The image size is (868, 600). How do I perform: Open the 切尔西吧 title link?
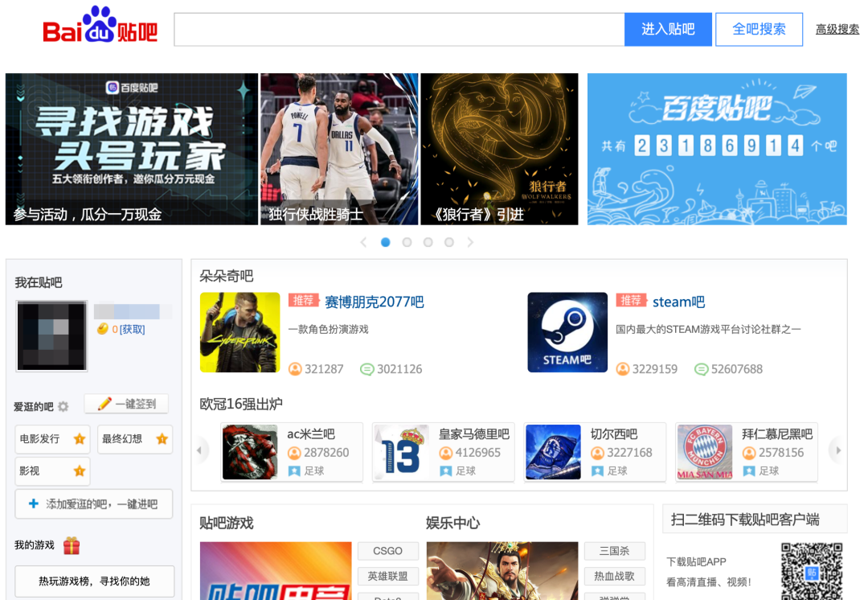[614, 434]
